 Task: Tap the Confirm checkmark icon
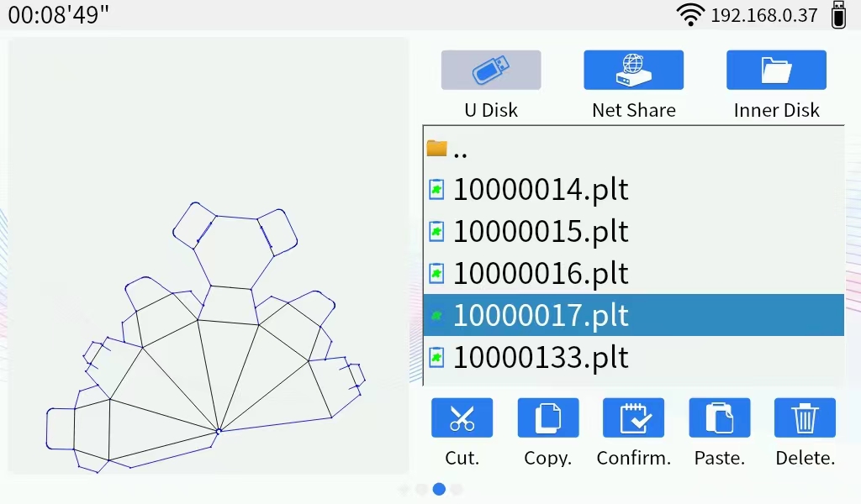click(x=633, y=418)
